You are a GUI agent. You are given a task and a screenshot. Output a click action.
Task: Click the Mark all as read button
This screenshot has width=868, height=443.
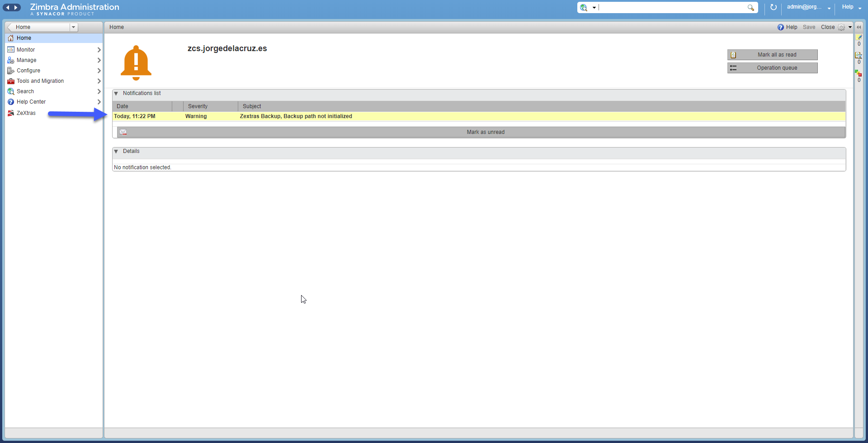pos(773,55)
